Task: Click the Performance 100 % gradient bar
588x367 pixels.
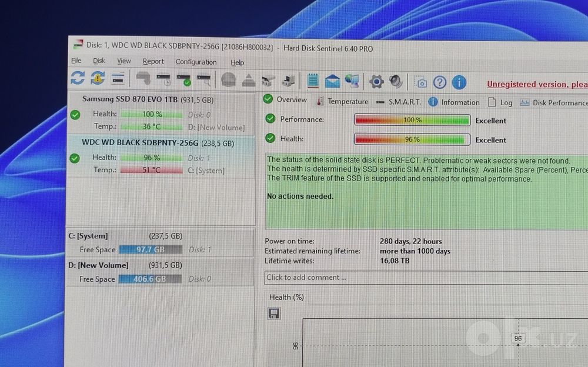Action: click(412, 120)
